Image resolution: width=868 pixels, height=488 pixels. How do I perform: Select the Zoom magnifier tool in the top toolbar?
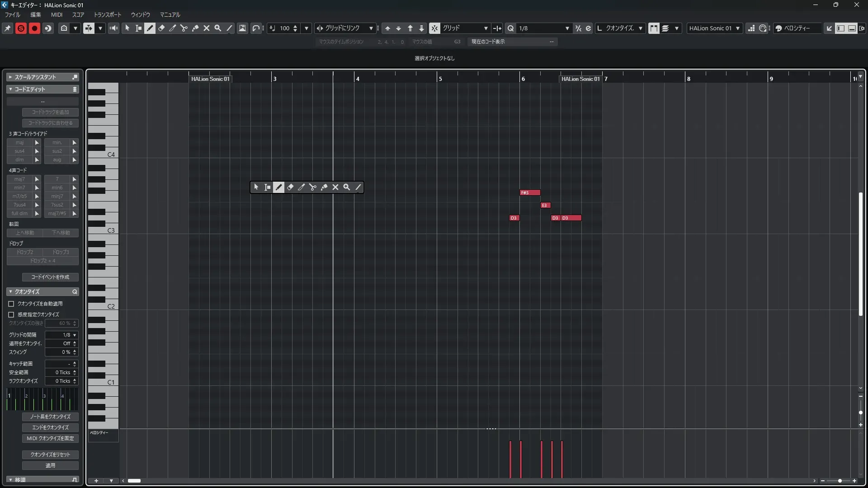(x=218, y=28)
